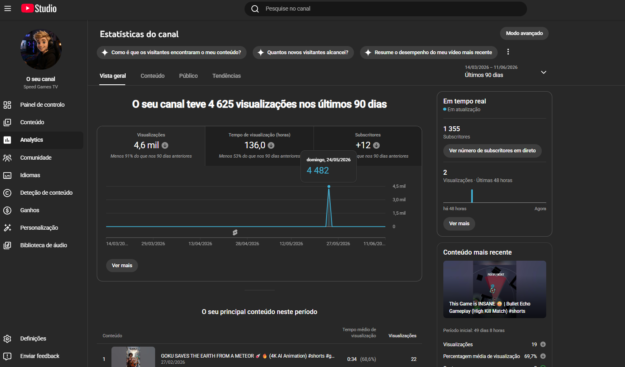Click the Ganhos dollar icon
This screenshot has height=367, width=625.
[7, 210]
